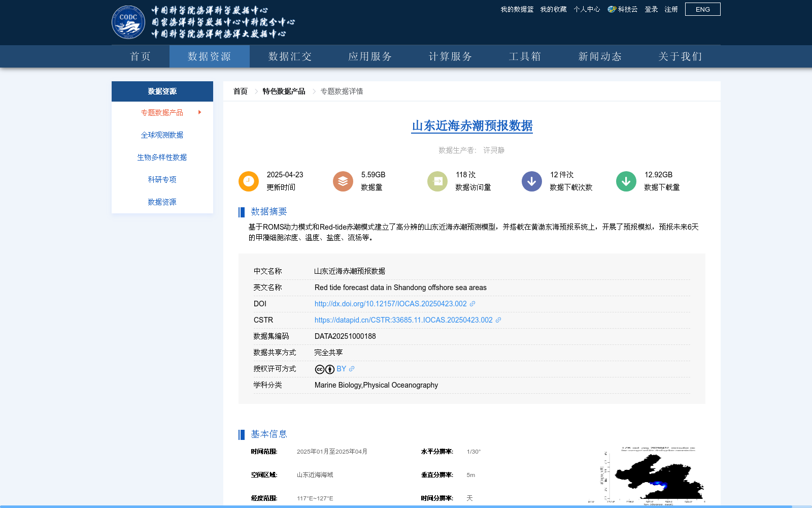Click the 2025-04-23 update date
This screenshot has height=508, width=812.
285,175
